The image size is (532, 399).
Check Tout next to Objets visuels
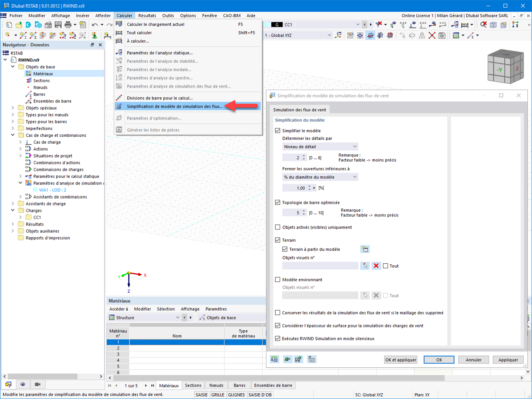point(386,266)
